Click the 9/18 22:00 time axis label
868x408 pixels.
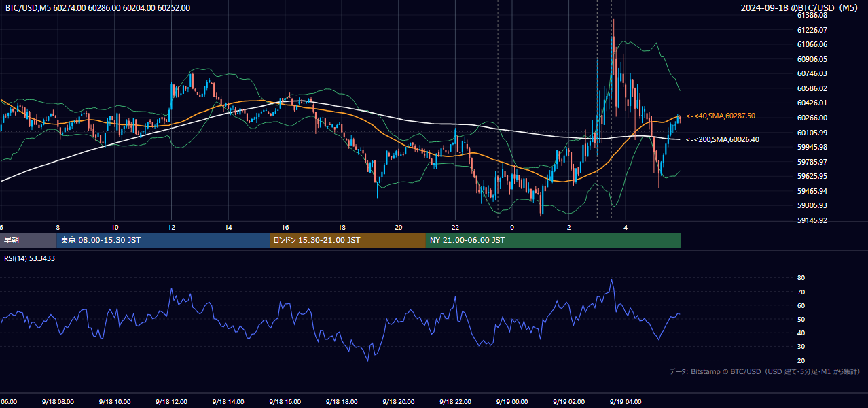[455, 402]
